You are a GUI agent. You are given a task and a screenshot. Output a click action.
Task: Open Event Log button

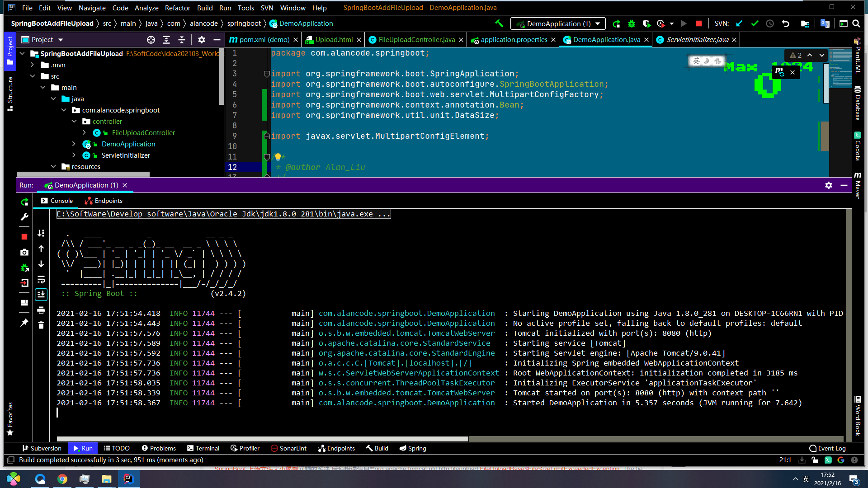pos(827,448)
